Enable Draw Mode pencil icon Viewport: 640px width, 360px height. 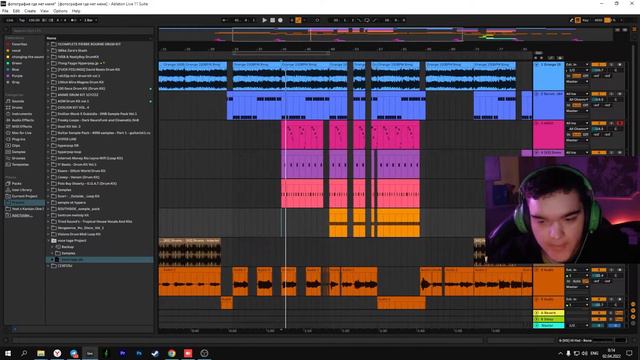572,20
